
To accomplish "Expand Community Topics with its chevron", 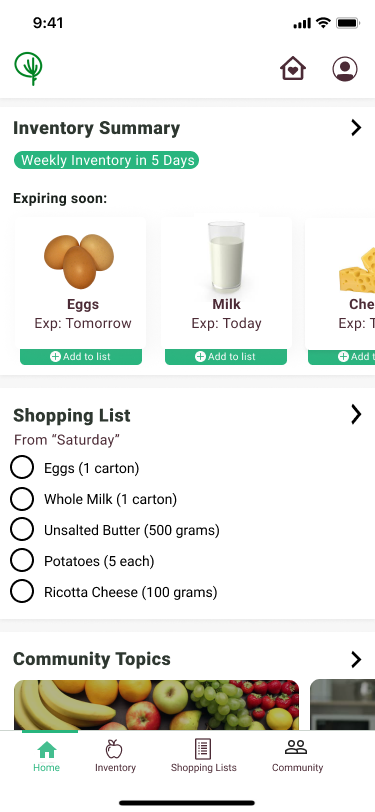I will [x=356, y=659].
